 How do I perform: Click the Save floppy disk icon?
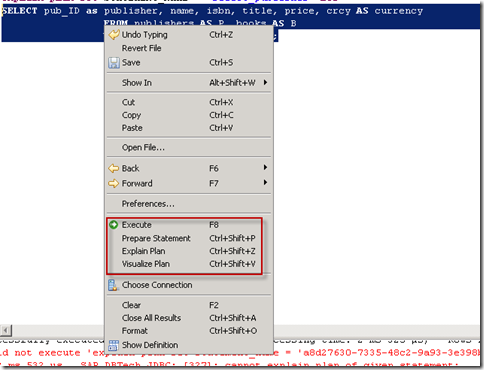[114, 63]
